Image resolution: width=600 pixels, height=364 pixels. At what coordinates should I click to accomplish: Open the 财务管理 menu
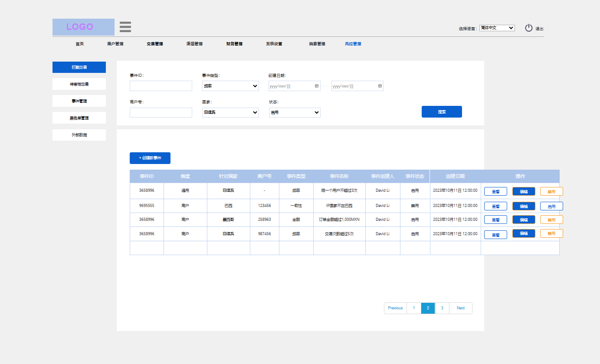[x=234, y=44]
